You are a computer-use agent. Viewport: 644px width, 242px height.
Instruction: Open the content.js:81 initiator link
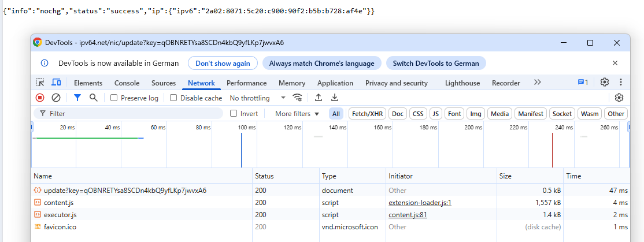408,214
